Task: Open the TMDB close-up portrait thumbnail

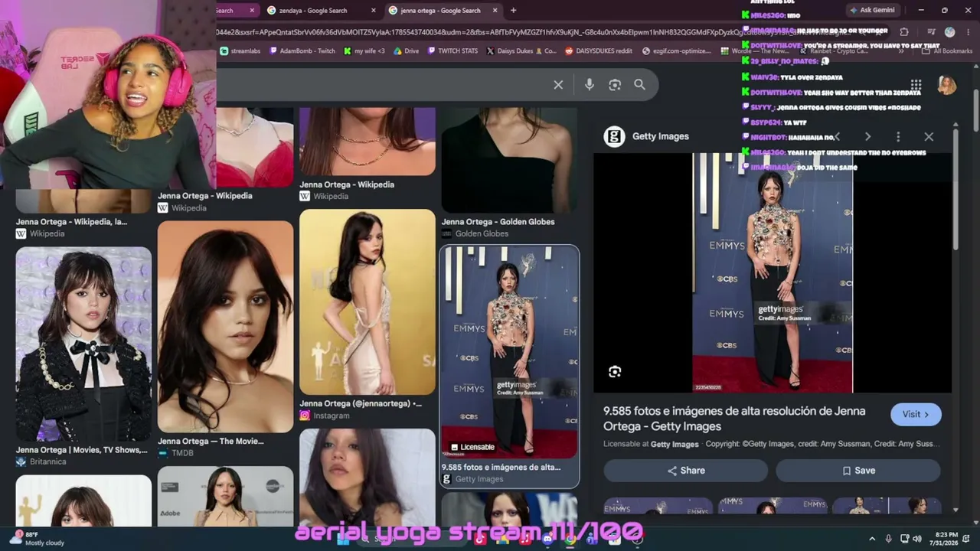Action: coord(225,327)
